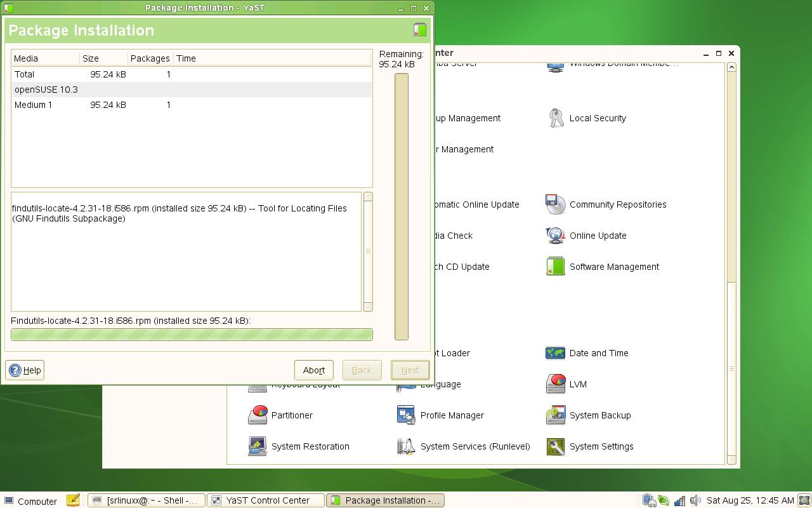Open the network connection tray icon
The width and height of the screenshot is (812, 508).
648,500
